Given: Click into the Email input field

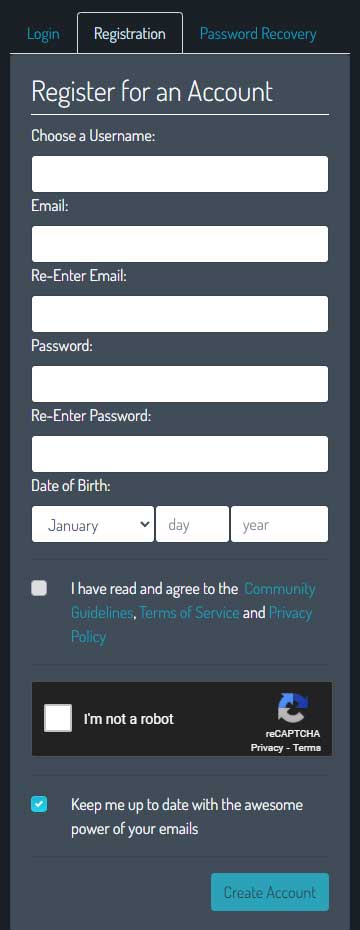Looking at the screenshot, I should point(180,244).
